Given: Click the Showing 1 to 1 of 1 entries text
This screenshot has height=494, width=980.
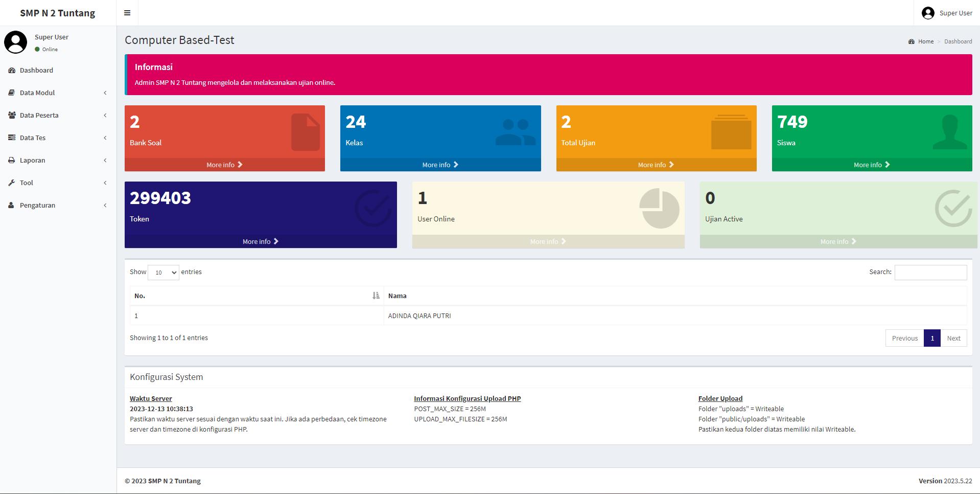Looking at the screenshot, I should (x=169, y=338).
